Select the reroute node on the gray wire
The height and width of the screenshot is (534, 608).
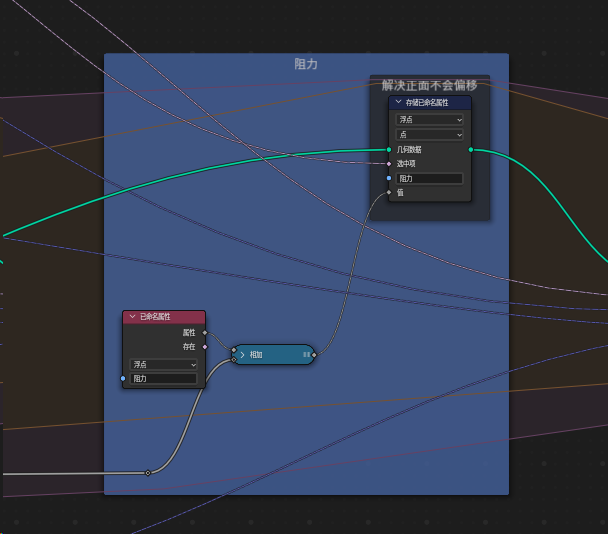pyautogui.click(x=148, y=473)
